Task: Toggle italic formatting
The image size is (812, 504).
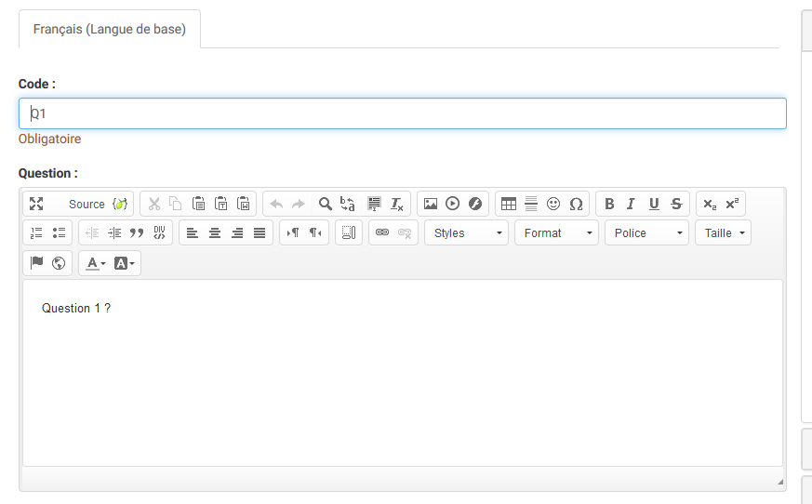Action: point(631,204)
